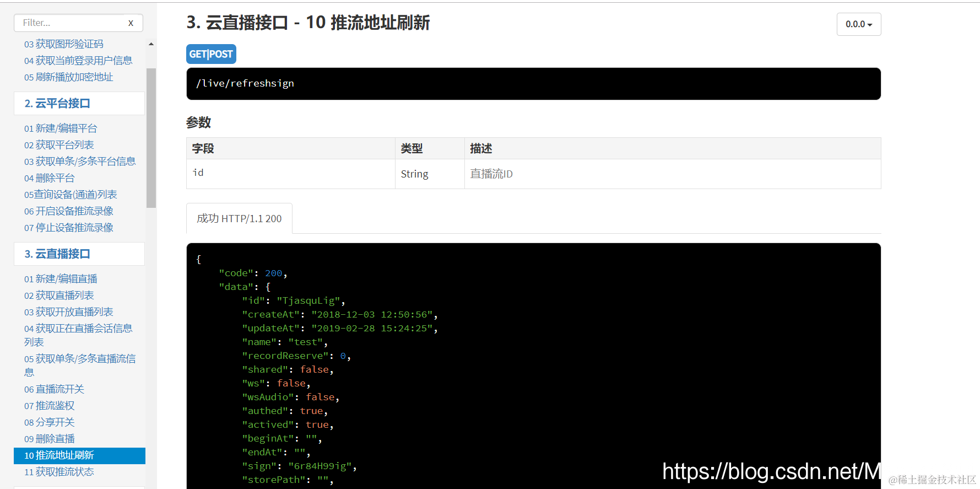
Task: Open 06 直播流开关 link
Action: (x=54, y=389)
